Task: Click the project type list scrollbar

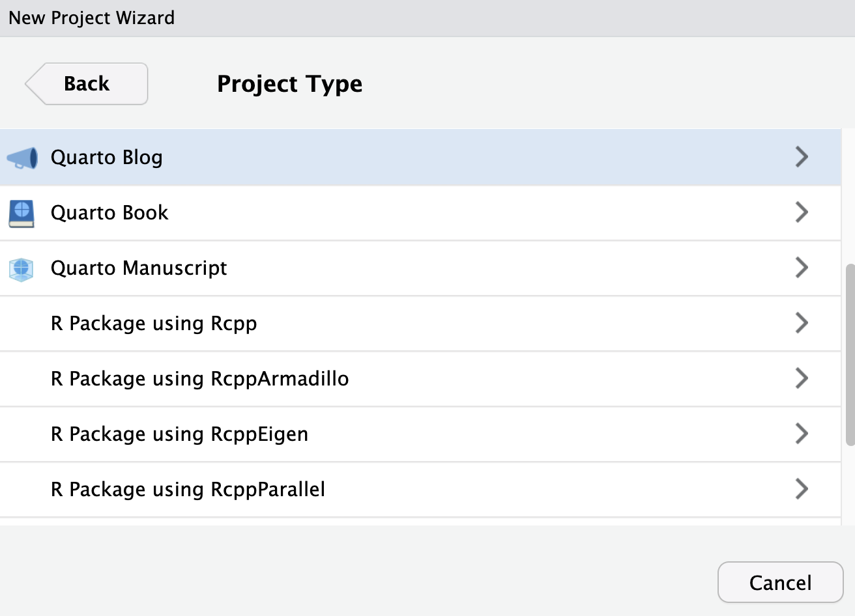Action: click(x=849, y=355)
